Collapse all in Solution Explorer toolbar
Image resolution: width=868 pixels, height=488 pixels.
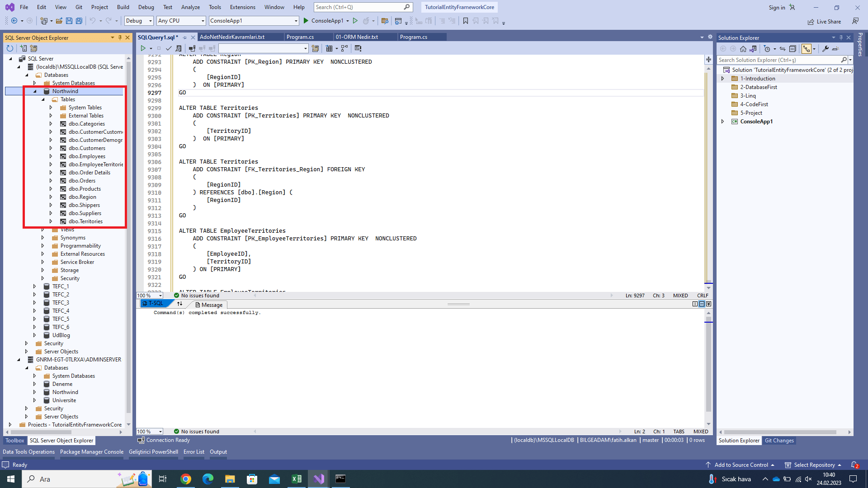click(793, 49)
